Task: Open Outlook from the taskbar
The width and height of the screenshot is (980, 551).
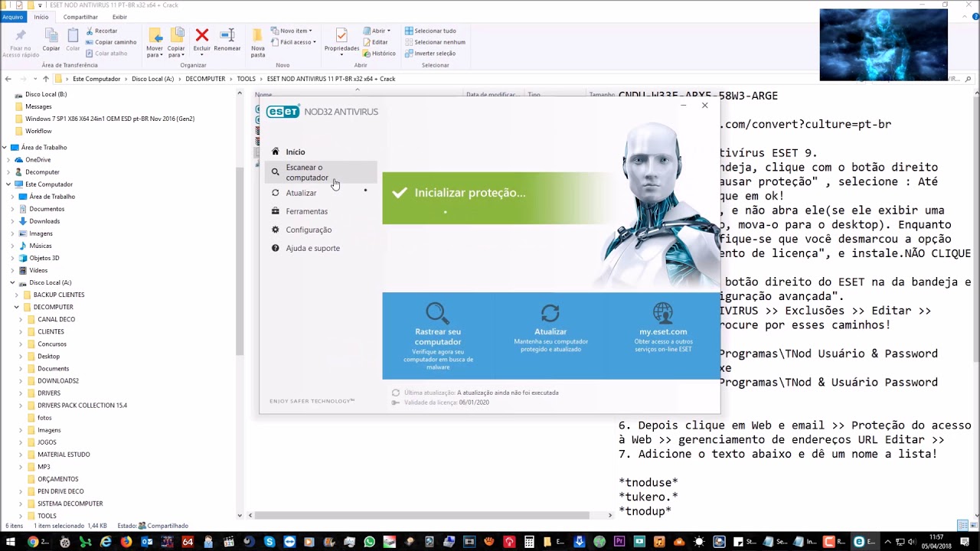Action: (146, 542)
